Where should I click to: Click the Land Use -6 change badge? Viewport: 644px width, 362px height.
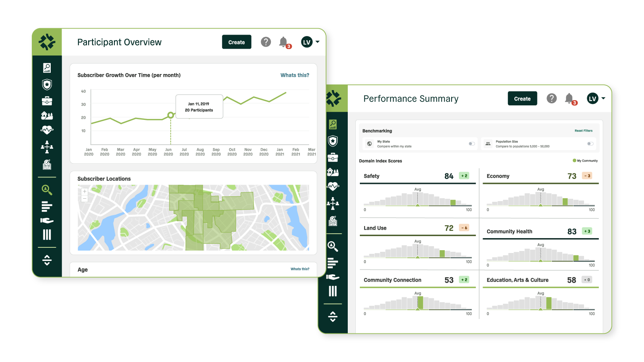click(x=464, y=228)
